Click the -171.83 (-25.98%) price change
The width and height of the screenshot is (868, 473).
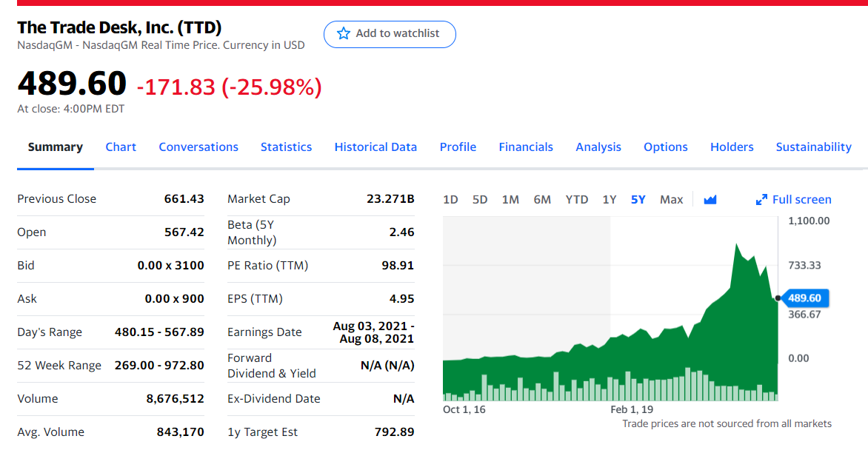pos(229,87)
